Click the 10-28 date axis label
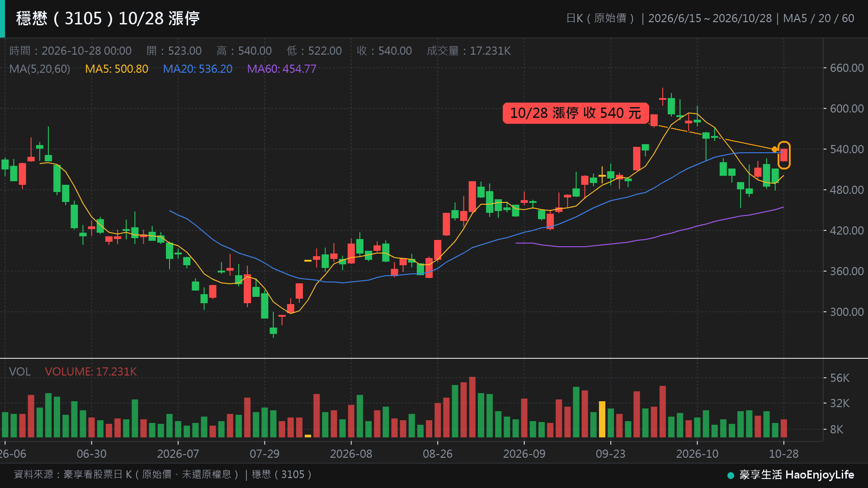The width and height of the screenshot is (868, 488). [784, 454]
